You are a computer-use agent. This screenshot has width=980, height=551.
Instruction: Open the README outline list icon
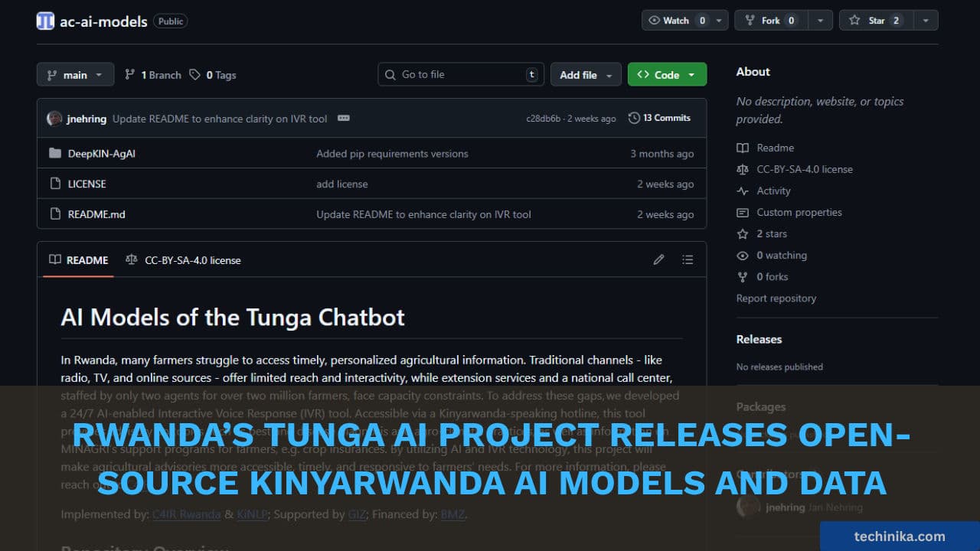(x=688, y=260)
